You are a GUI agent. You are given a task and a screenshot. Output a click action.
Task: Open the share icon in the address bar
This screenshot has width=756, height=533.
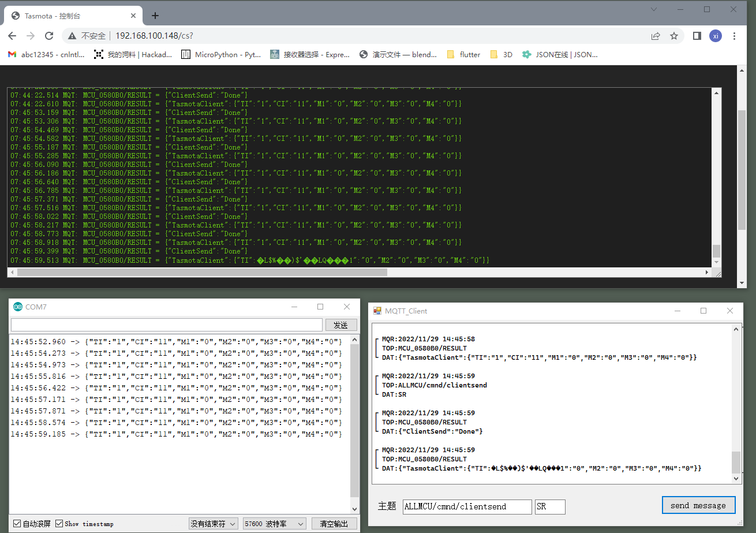[656, 36]
